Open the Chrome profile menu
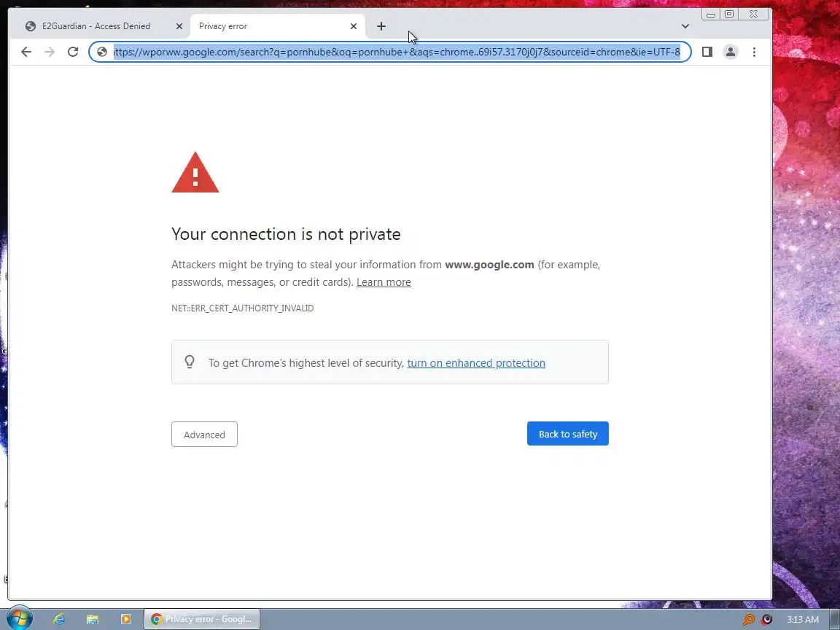 click(x=730, y=52)
